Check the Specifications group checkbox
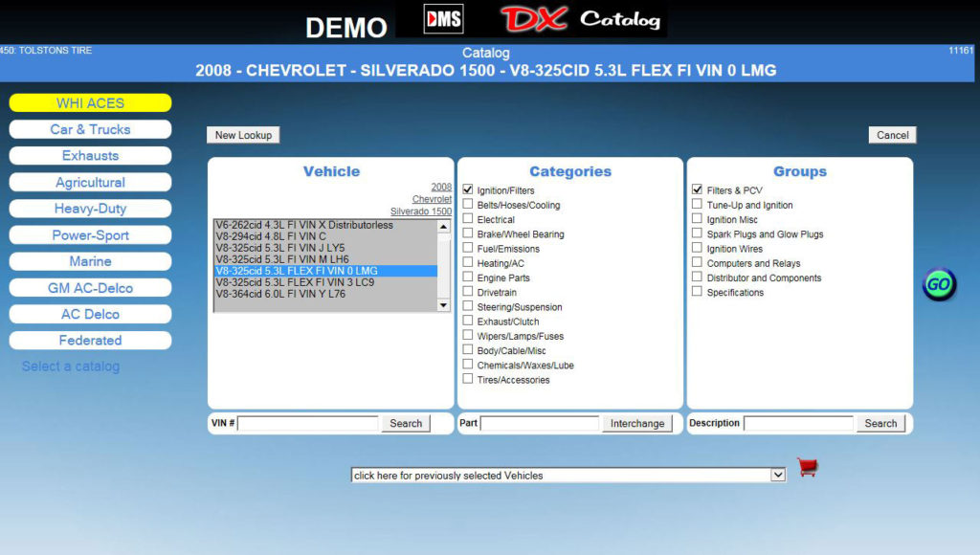This screenshot has width=980, height=555. (x=697, y=290)
